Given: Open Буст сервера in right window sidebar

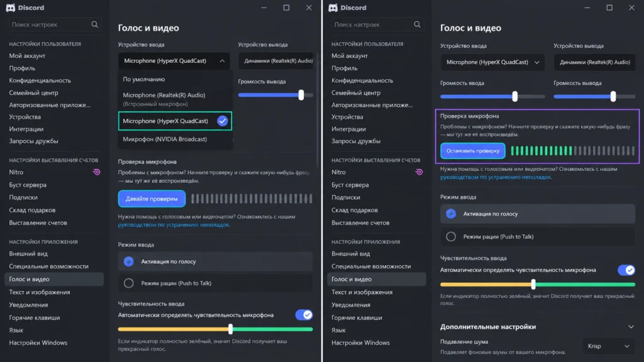Looking at the screenshot, I should pos(350,185).
